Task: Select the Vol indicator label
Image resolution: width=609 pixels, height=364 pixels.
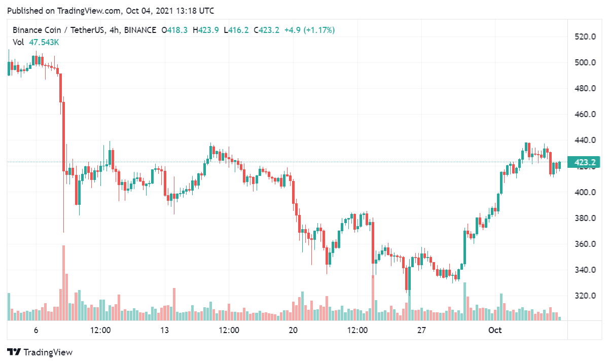Action: pyautogui.click(x=18, y=43)
